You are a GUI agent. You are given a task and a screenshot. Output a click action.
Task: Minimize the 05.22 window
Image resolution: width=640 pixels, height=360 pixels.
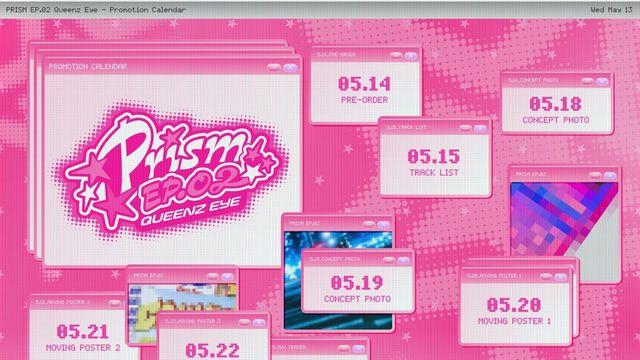[x=244, y=323]
